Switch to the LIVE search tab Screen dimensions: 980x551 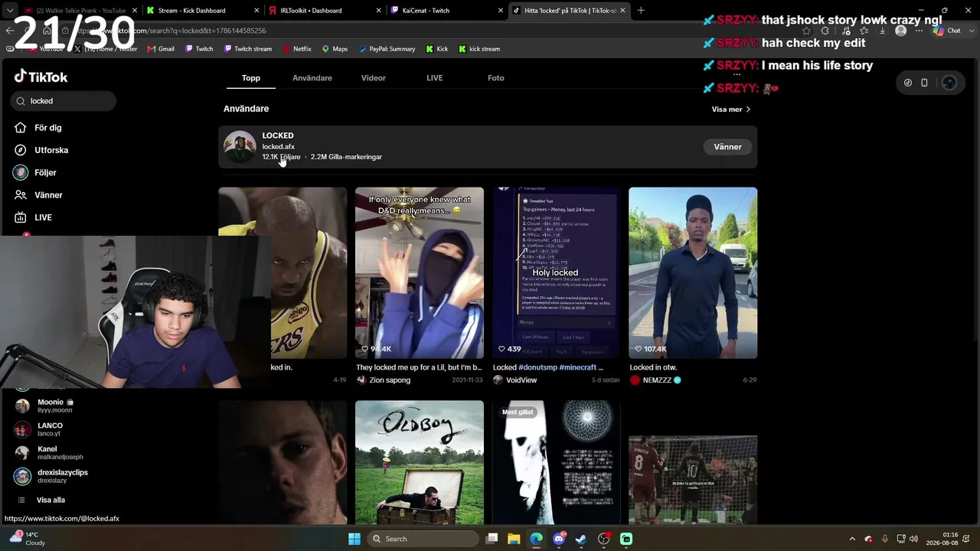click(435, 78)
